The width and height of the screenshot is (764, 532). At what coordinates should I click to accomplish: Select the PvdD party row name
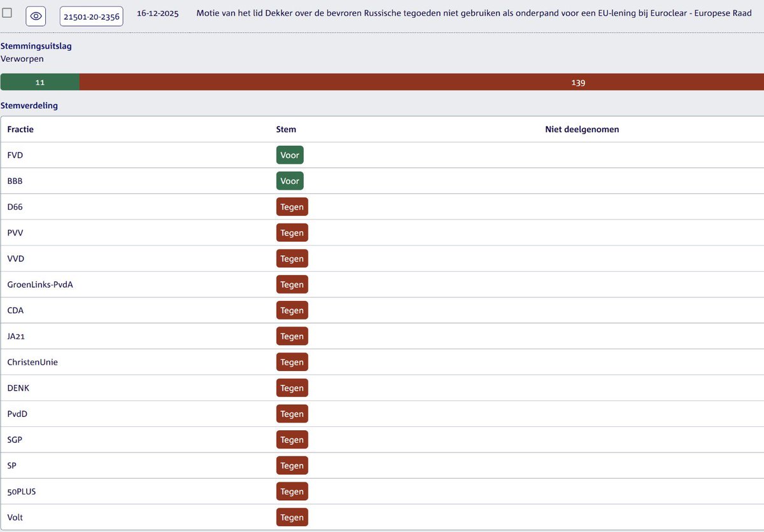(17, 414)
